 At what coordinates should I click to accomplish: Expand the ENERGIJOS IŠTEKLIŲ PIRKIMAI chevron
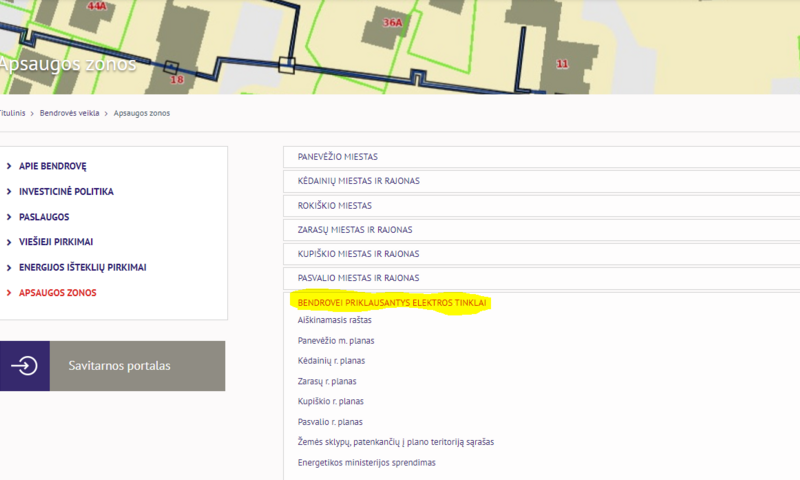[x=9, y=268]
